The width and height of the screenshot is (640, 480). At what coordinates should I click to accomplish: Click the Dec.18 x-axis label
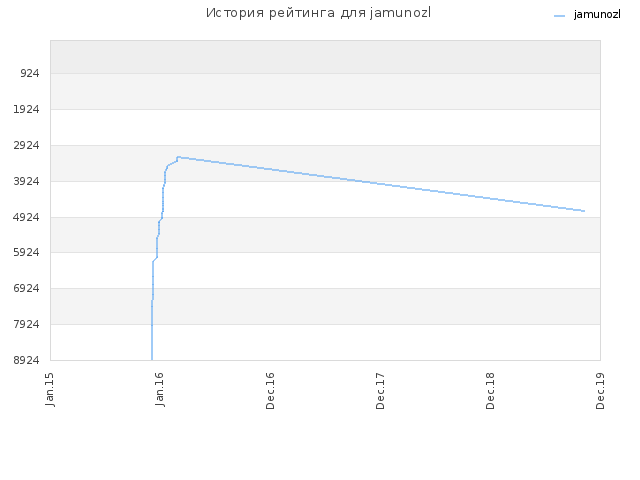pos(490,391)
